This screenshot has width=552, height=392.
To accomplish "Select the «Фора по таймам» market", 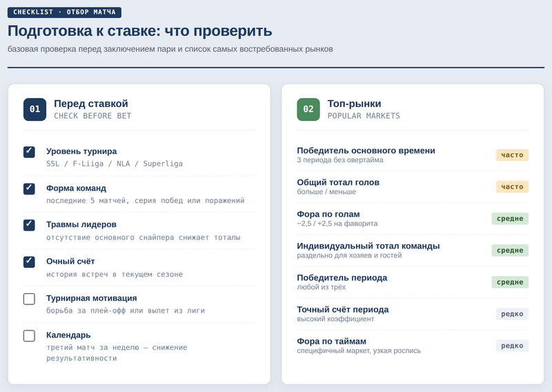I will (x=413, y=346).
